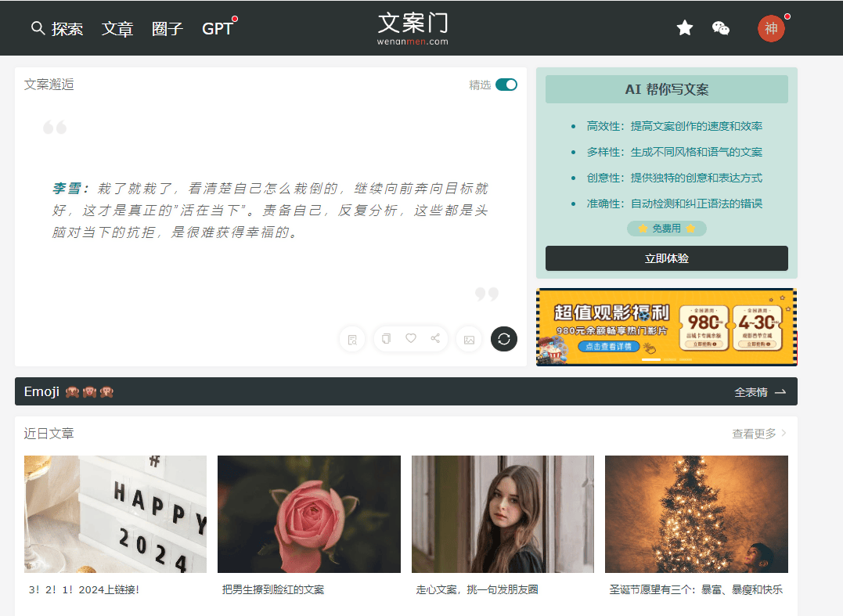Switch to the second banner carousel indicator
This screenshot has width=843, height=616.
click(x=669, y=359)
